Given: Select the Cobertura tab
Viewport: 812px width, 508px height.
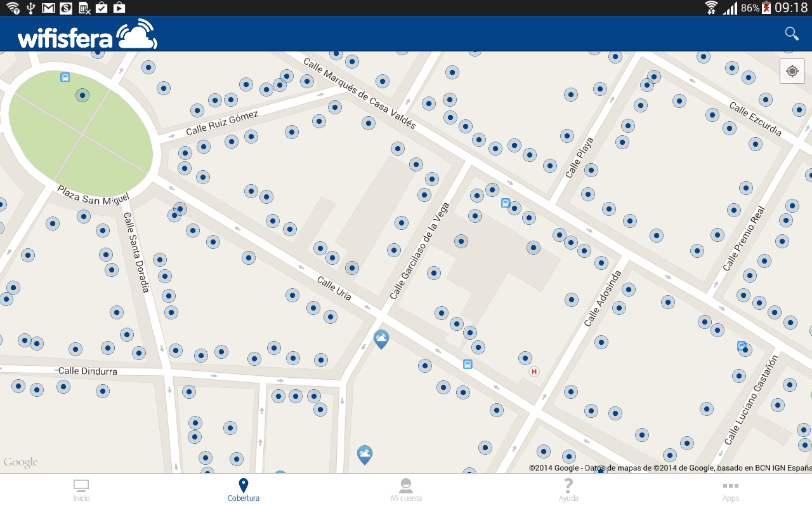Looking at the screenshot, I should (x=244, y=491).
